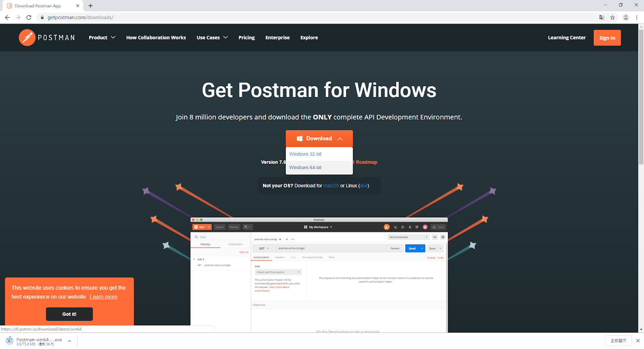Open the Roadmap link
Viewport: 644px width, 349px height.
(366, 162)
